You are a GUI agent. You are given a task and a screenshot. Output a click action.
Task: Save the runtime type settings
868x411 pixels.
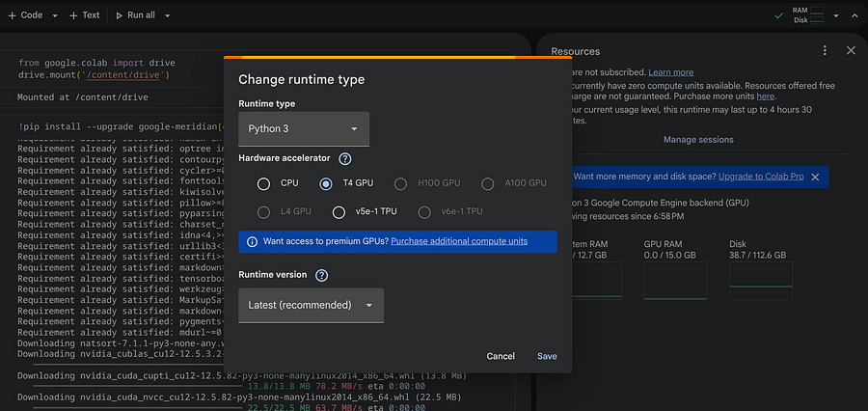[547, 356]
